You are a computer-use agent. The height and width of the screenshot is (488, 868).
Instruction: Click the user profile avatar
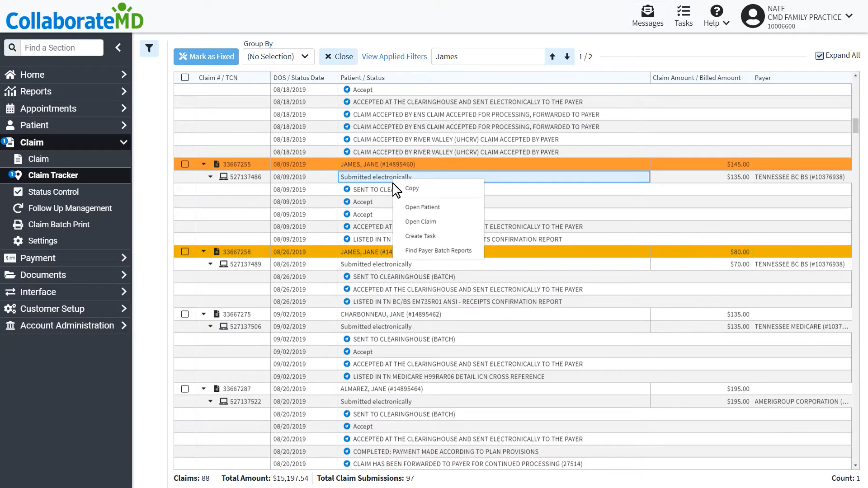coord(752,16)
